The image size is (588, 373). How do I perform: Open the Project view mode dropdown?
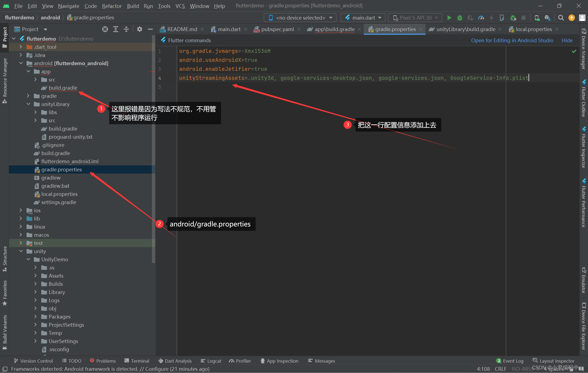tap(31, 29)
